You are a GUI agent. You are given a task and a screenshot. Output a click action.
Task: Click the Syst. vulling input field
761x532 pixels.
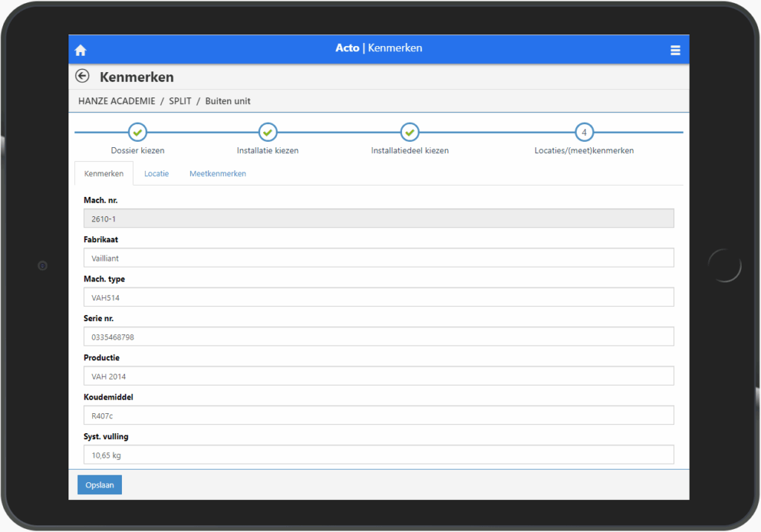378,455
